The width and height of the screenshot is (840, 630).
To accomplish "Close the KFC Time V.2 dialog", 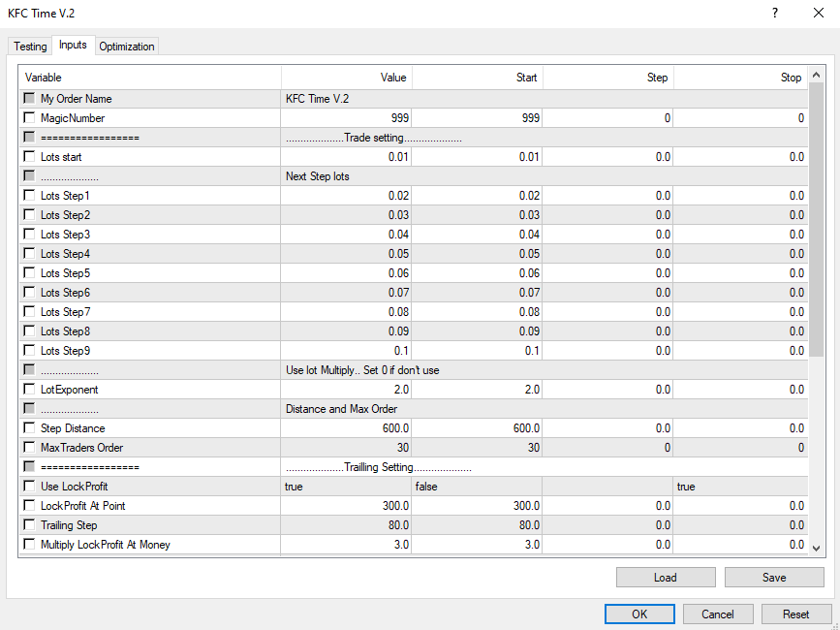I will click(819, 13).
